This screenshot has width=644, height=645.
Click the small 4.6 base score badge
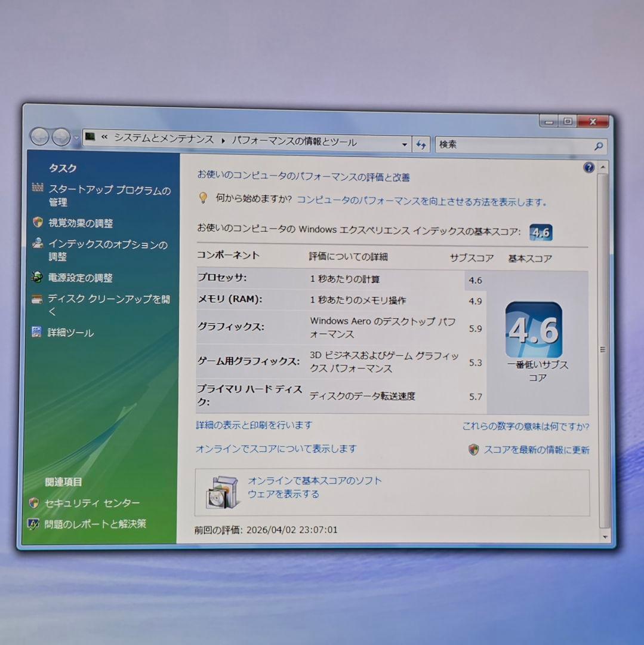(x=540, y=232)
